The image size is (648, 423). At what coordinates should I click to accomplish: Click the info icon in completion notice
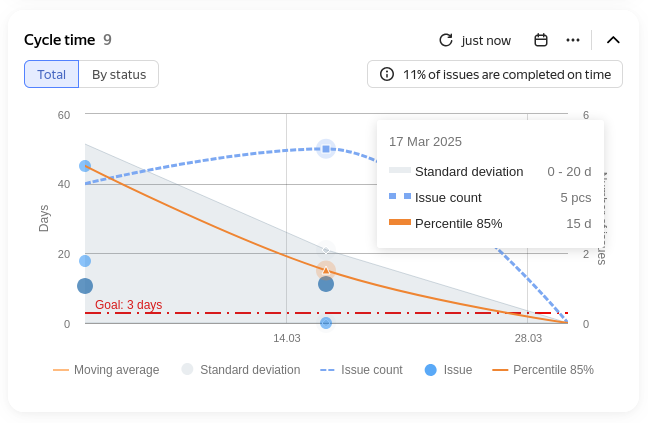(387, 74)
